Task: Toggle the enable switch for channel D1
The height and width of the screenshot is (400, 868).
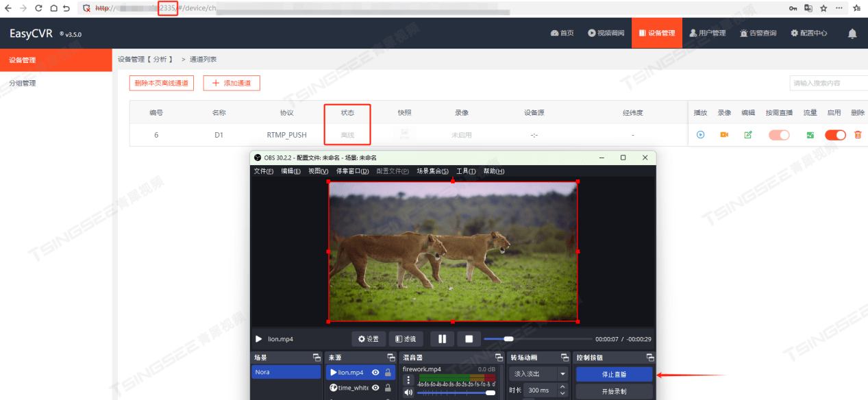Action: [x=835, y=135]
